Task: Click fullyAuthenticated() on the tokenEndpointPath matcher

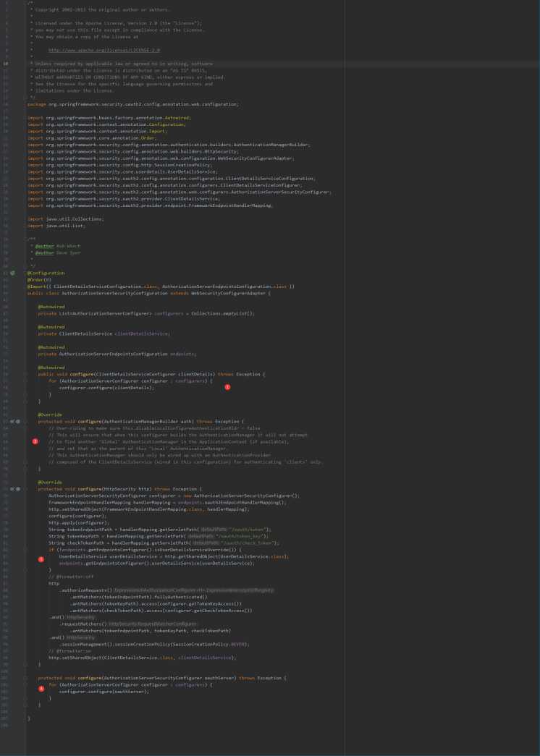Action: coord(181,597)
